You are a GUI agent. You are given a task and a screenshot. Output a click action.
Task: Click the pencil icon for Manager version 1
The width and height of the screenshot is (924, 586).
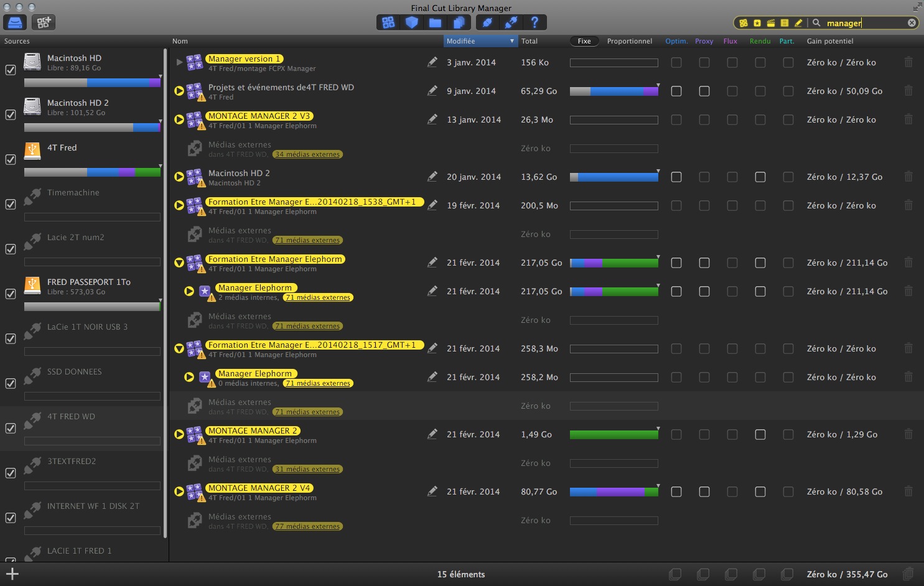click(432, 62)
